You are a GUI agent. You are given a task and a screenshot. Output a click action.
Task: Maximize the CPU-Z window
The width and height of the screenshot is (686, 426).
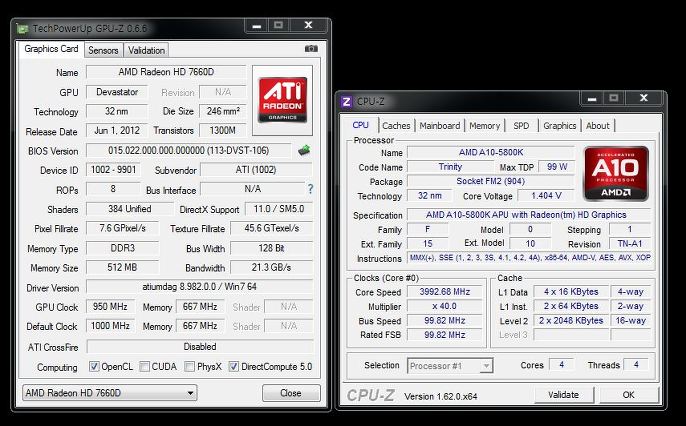click(613, 98)
